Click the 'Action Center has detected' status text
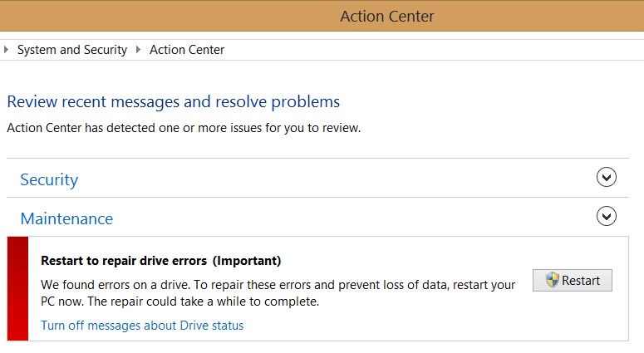The width and height of the screenshot is (644, 353). 183,128
